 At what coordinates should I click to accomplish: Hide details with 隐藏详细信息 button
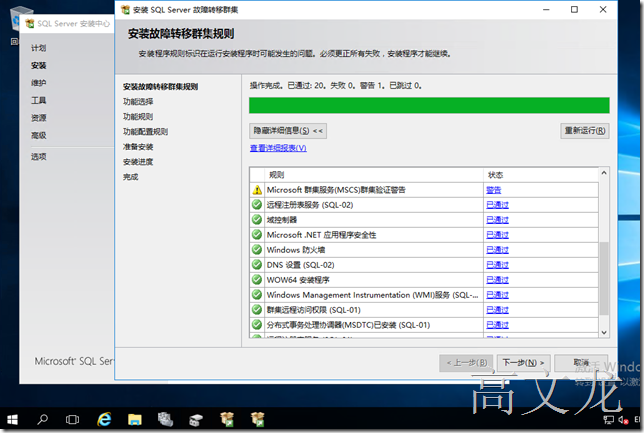(x=288, y=131)
